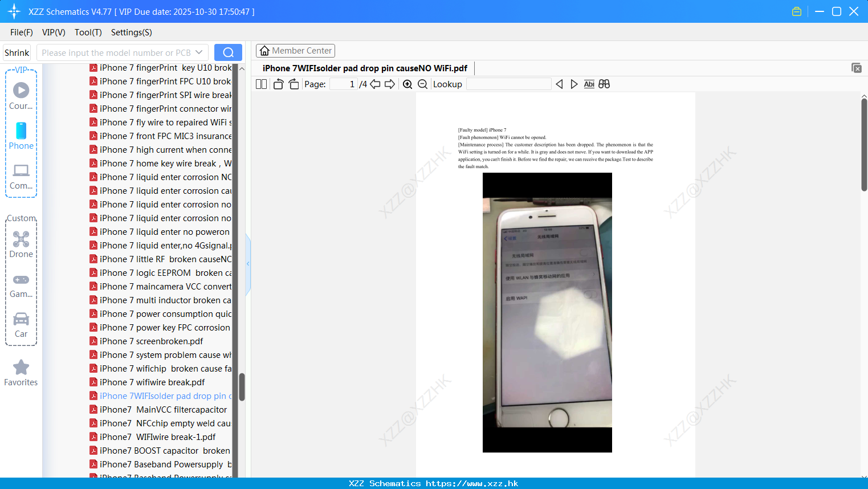Open the Drone category
This screenshot has height=489, width=868.
point(21,244)
